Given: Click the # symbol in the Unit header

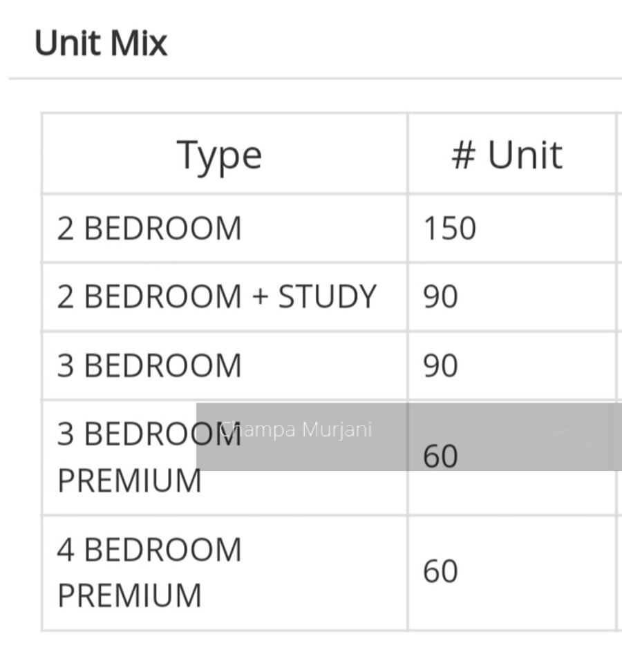Looking at the screenshot, I should (x=463, y=155).
